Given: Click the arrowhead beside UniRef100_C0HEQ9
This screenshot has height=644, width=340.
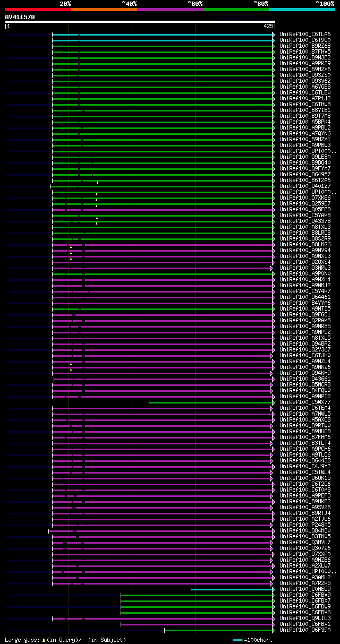Looking at the screenshot, I should tap(274, 589).
